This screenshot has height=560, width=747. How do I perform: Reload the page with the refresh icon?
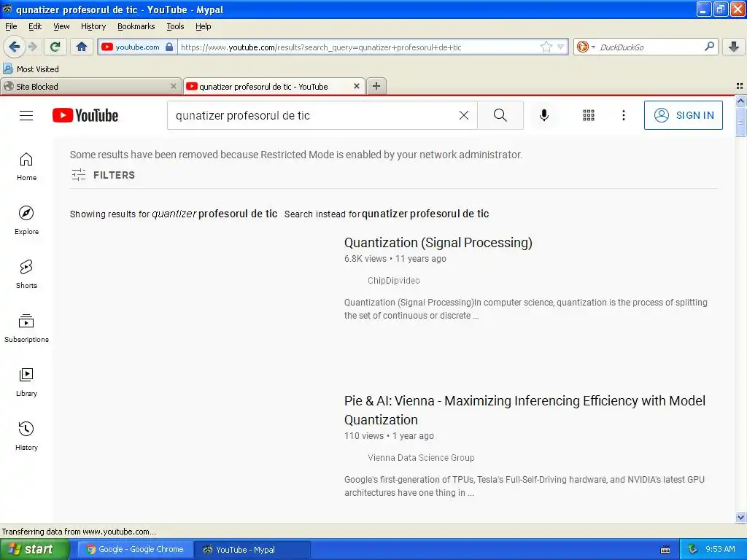click(55, 47)
